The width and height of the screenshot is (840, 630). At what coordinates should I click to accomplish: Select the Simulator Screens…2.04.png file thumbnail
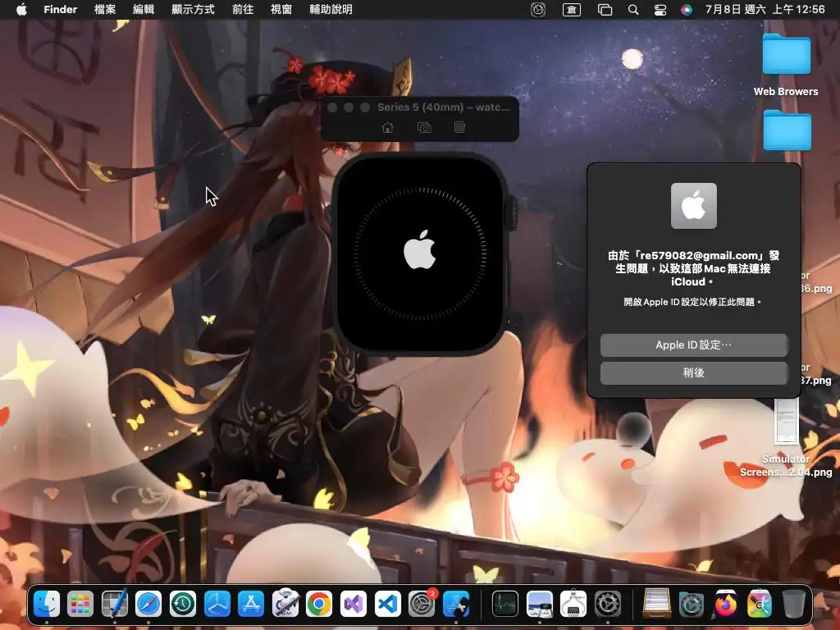click(786, 422)
